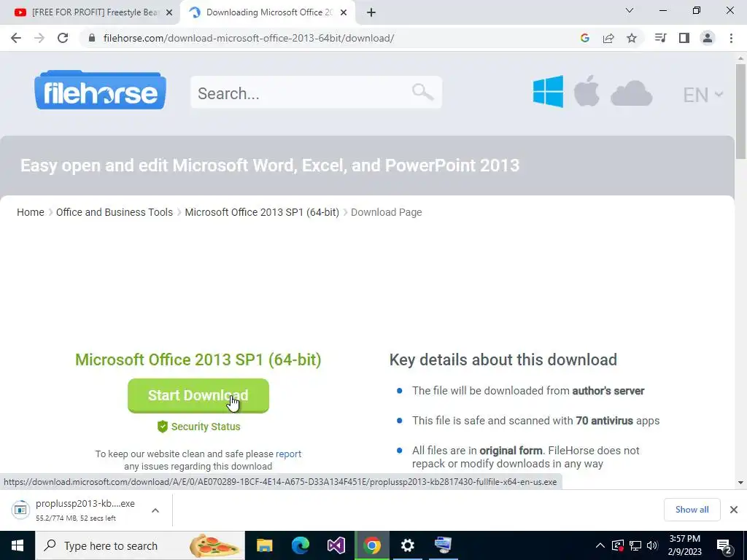Toggle the browser side panel
Viewport: 747px width, 560px height.
click(x=684, y=38)
